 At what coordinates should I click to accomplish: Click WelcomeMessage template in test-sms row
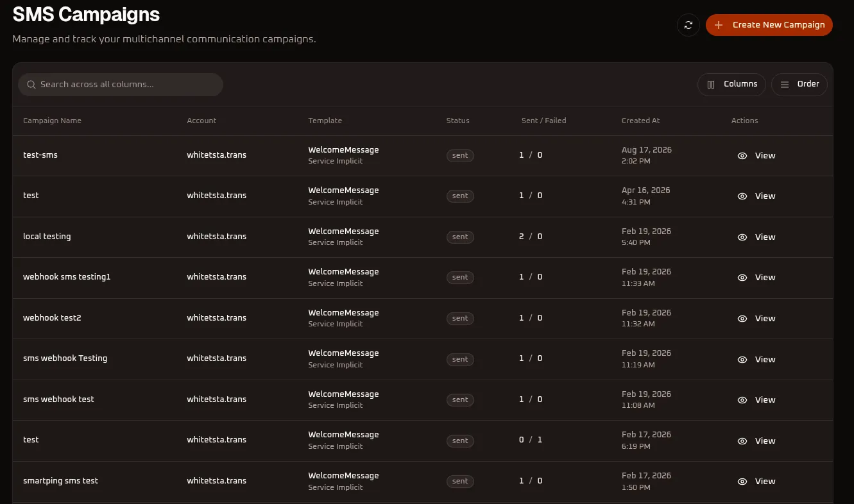point(343,150)
